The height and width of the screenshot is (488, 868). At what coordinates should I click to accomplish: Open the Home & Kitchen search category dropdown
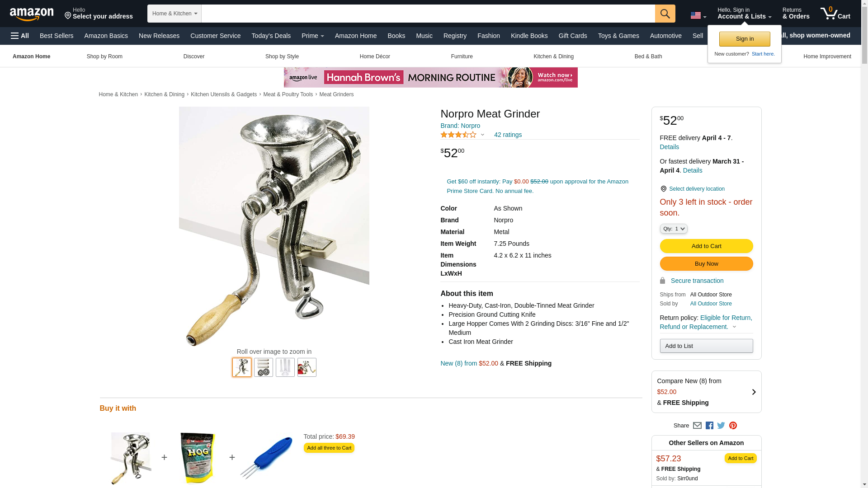(175, 14)
